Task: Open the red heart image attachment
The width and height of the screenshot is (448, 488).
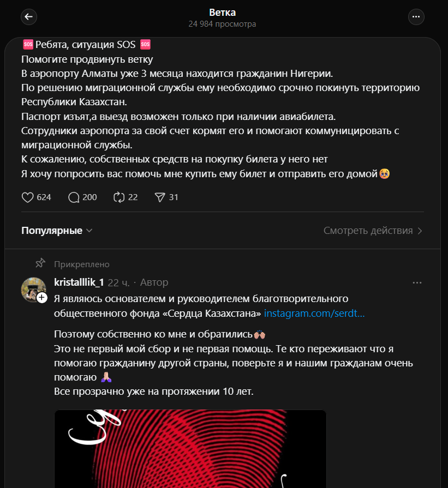Action: [190, 449]
